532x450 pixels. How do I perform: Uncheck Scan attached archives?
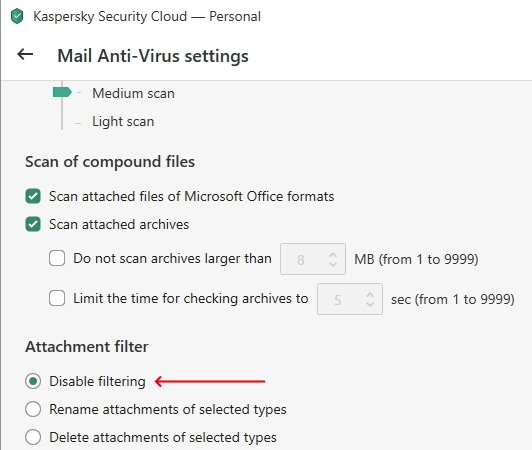point(33,224)
